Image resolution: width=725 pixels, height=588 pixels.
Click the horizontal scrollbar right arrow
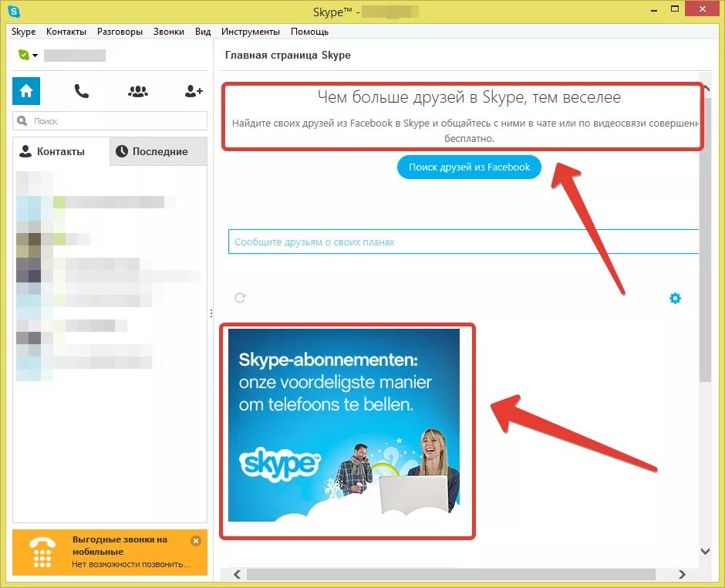pos(682,574)
